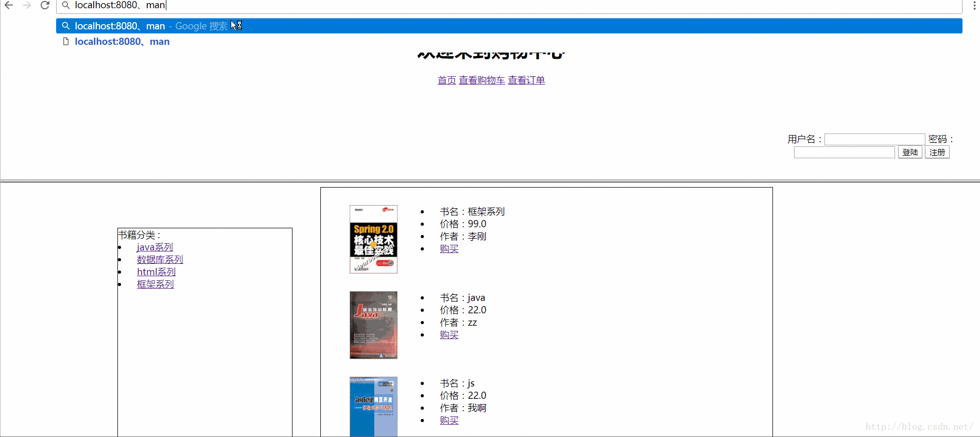Viewport: 980px width, 437px height.
Task: Click the 注册 button
Action: tap(937, 153)
